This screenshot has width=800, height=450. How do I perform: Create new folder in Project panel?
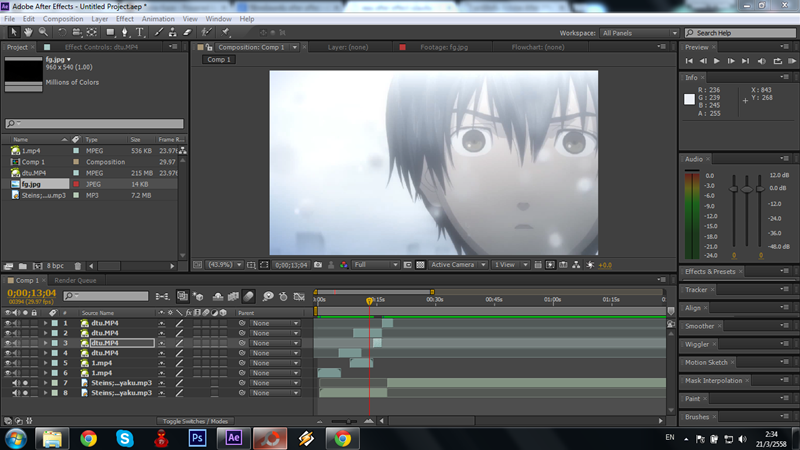pos(22,266)
